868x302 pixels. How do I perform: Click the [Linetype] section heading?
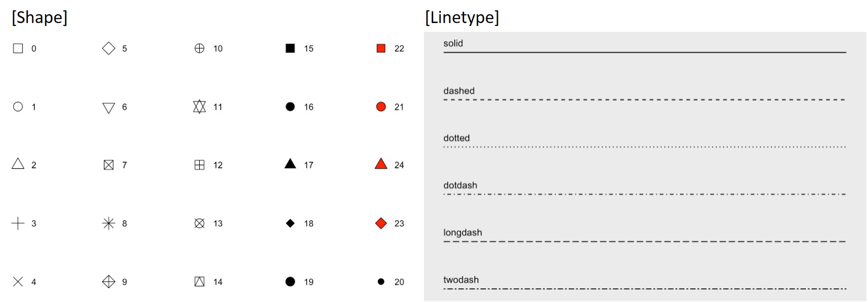(x=462, y=17)
